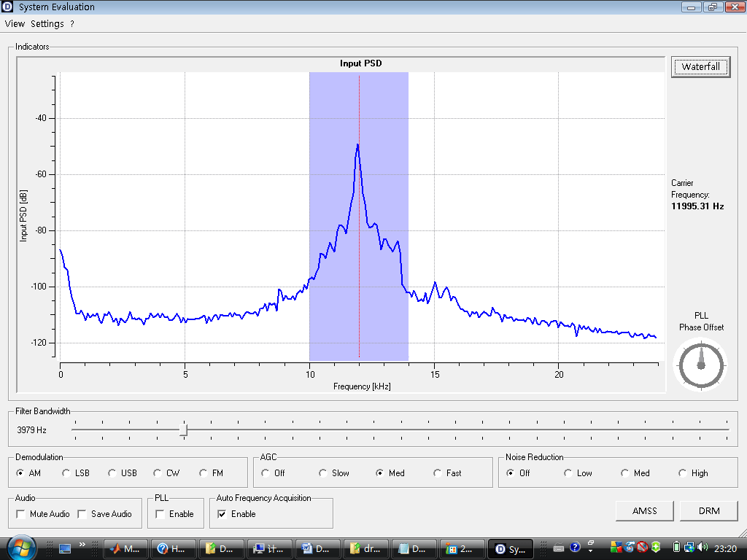The height and width of the screenshot is (560, 747).
Task: Click the Waterfall button
Action: (700, 66)
